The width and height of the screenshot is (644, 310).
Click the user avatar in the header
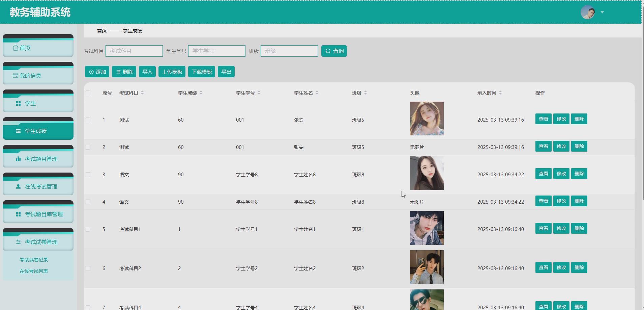pos(588,12)
